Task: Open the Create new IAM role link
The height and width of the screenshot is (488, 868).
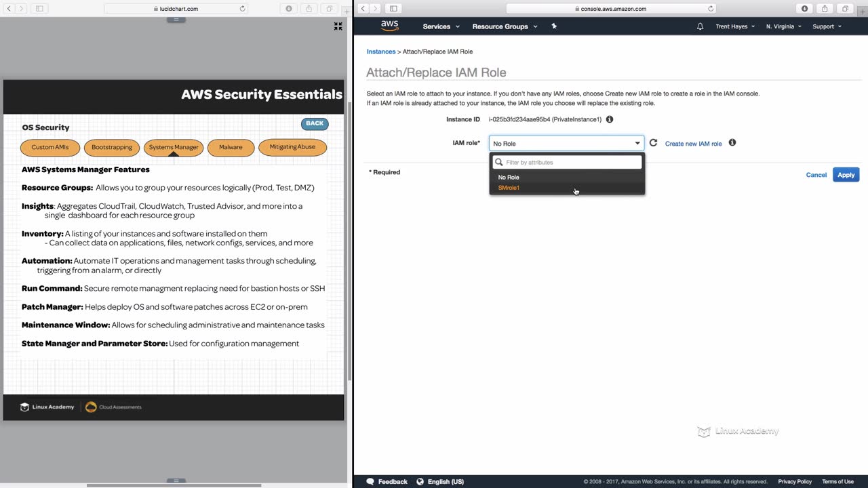Action: click(693, 144)
